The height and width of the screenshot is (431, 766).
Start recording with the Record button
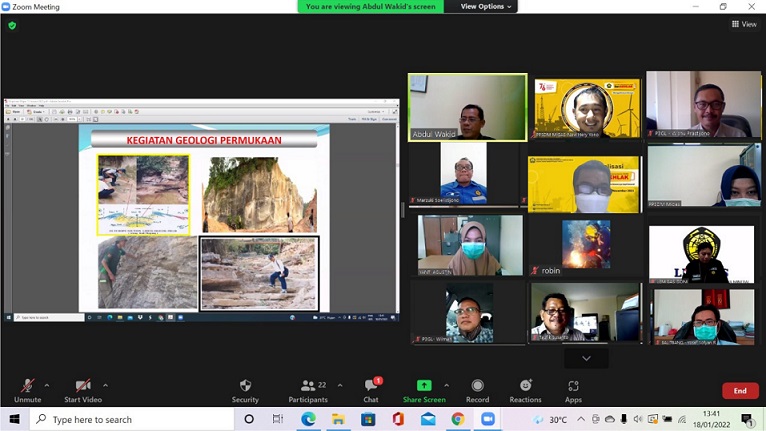[477, 390]
